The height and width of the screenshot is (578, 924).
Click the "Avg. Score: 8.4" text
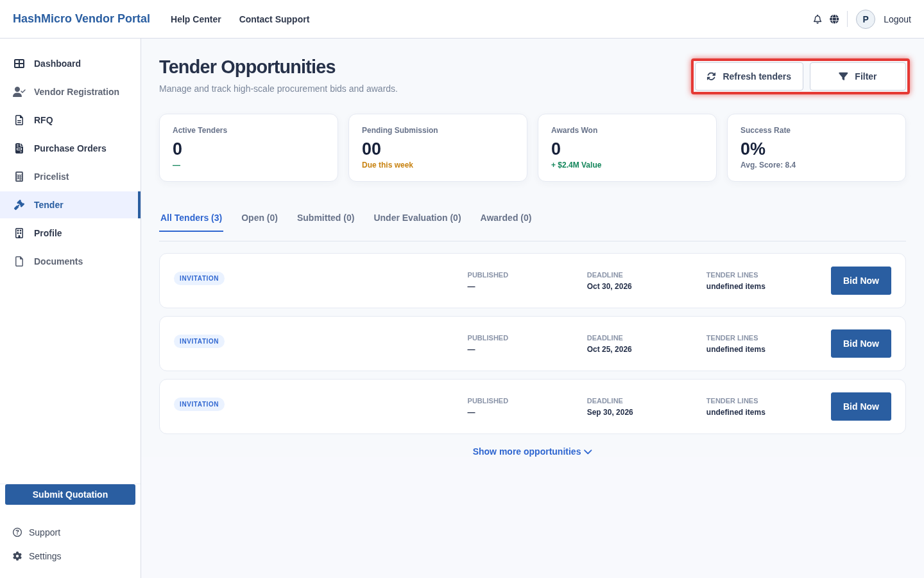(768, 165)
